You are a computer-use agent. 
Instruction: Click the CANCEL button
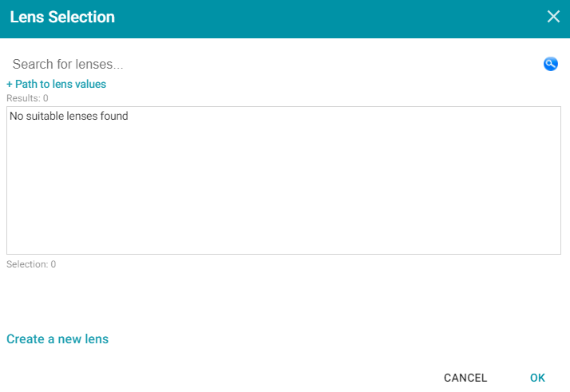pyautogui.click(x=465, y=378)
